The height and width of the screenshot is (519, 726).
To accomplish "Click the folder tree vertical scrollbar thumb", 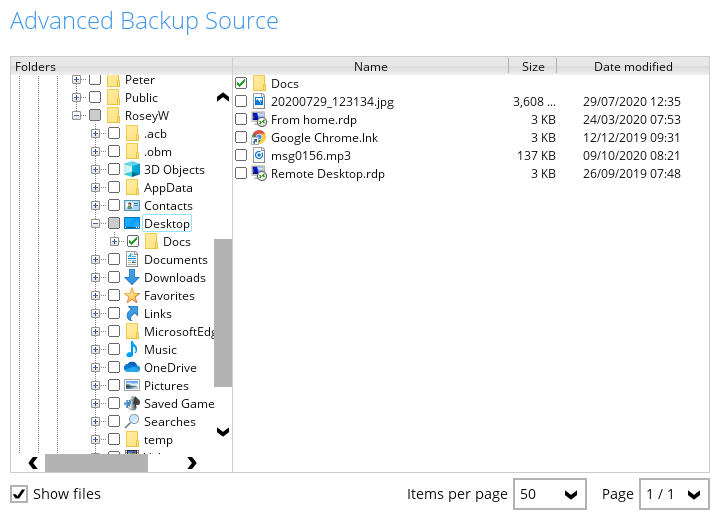I will click(x=223, y=312).
